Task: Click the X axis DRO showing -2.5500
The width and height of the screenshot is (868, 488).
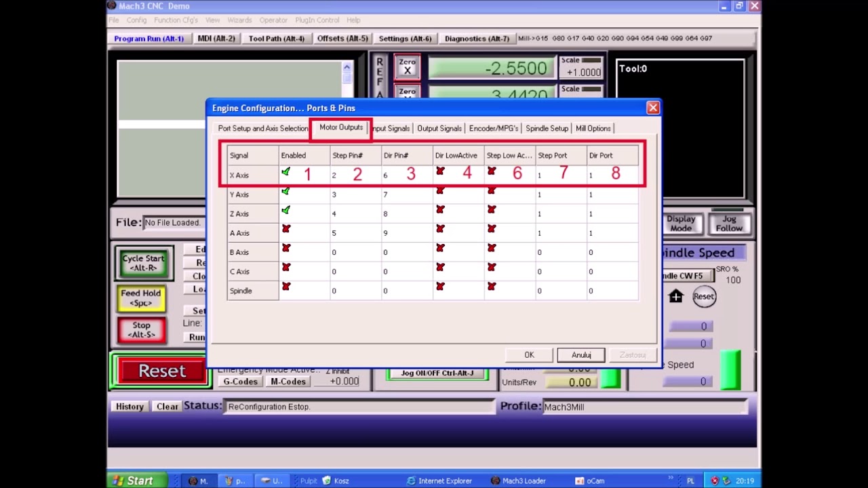Action: click(x=492, y=68)
